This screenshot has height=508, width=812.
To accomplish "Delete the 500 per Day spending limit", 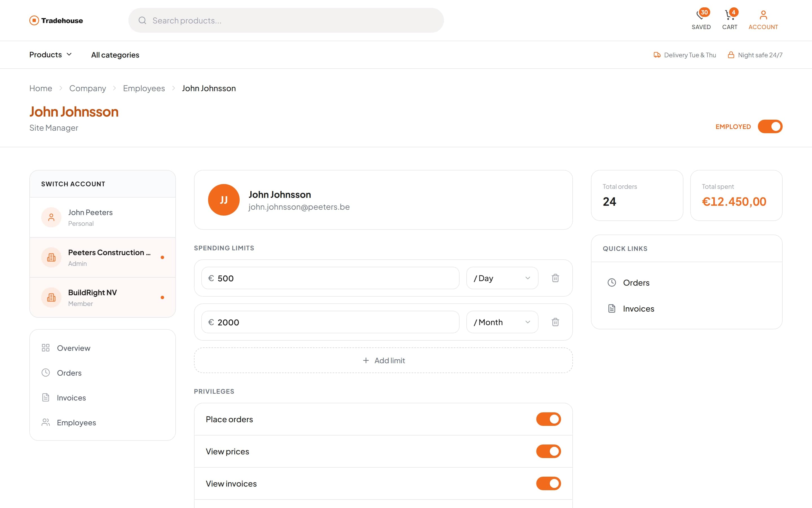I will 555,278.
